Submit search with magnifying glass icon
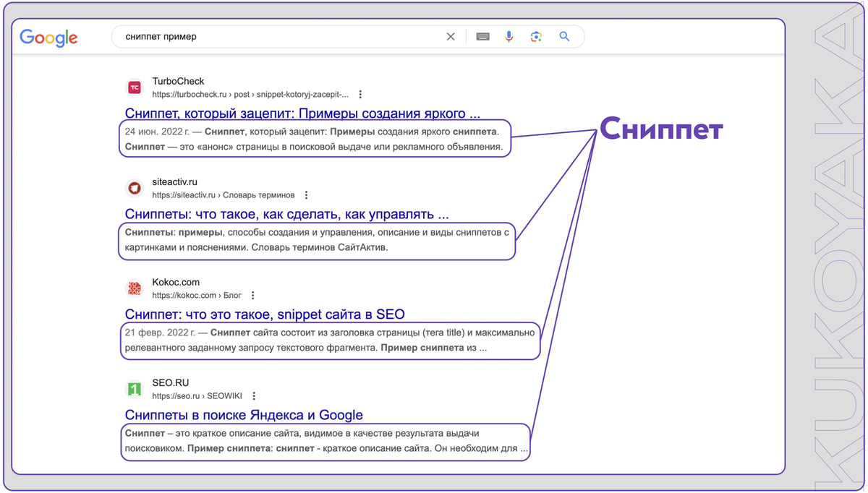868x493 pixels. point(564,37)
